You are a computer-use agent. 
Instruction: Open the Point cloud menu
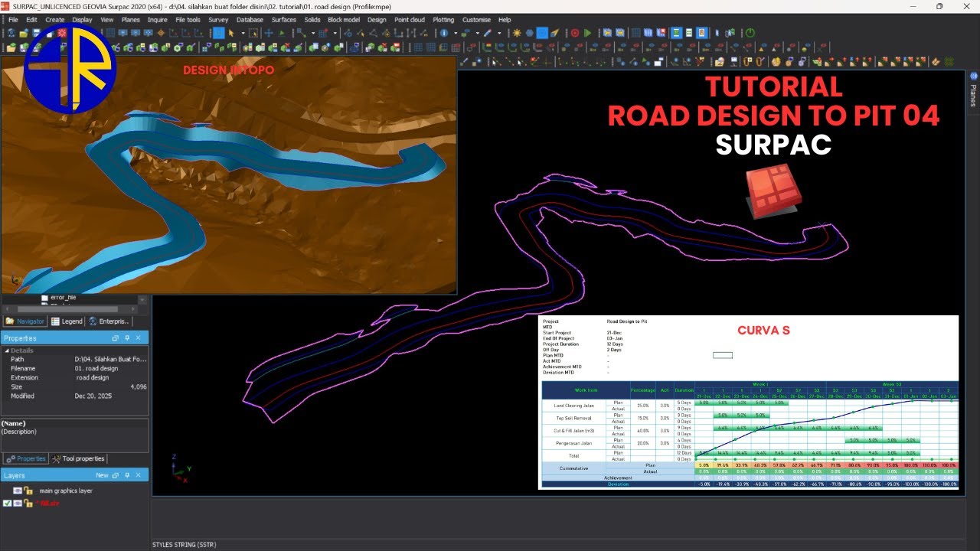[x=410, y=20]
